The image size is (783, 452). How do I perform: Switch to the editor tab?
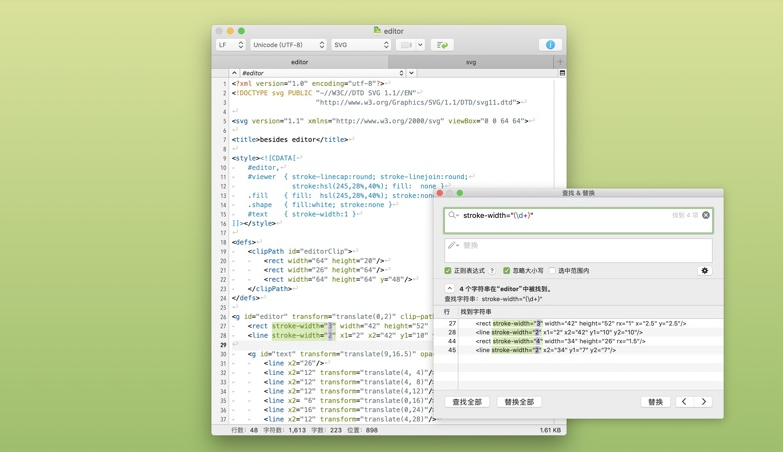[300, 62]
